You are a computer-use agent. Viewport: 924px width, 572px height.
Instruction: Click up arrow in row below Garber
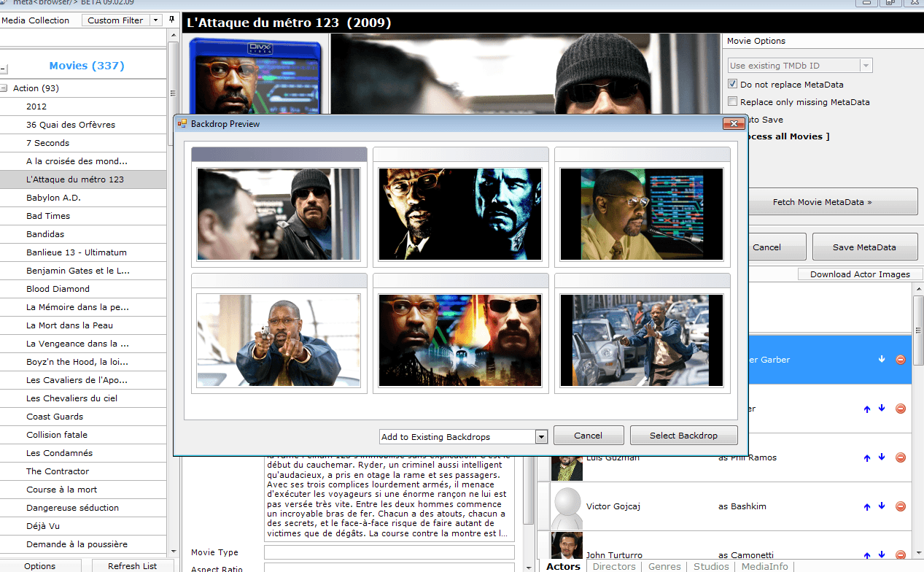(867, 409)
